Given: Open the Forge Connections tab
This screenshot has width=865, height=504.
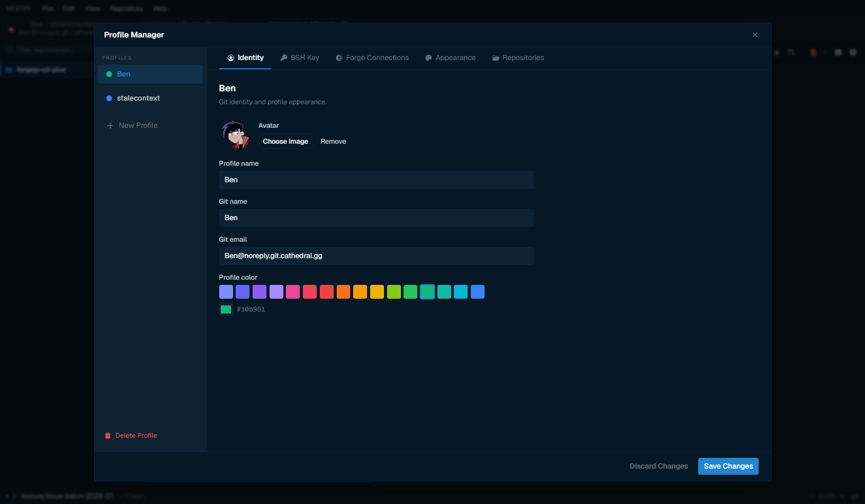Looking at the screenshot, I should click(x=372, y=58).
